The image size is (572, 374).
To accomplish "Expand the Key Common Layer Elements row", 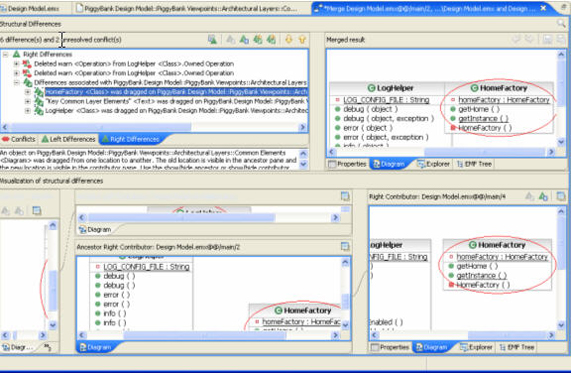I will point(28,101).
